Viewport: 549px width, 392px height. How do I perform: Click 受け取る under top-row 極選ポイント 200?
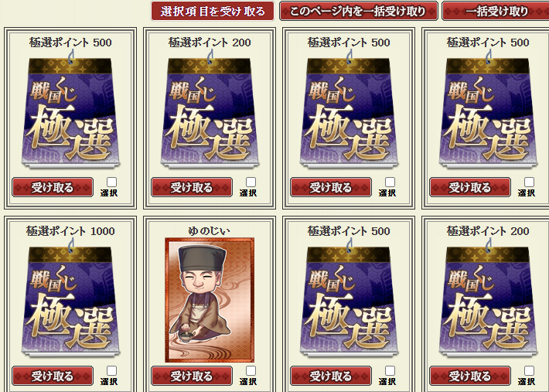click(x=192, y=187)
